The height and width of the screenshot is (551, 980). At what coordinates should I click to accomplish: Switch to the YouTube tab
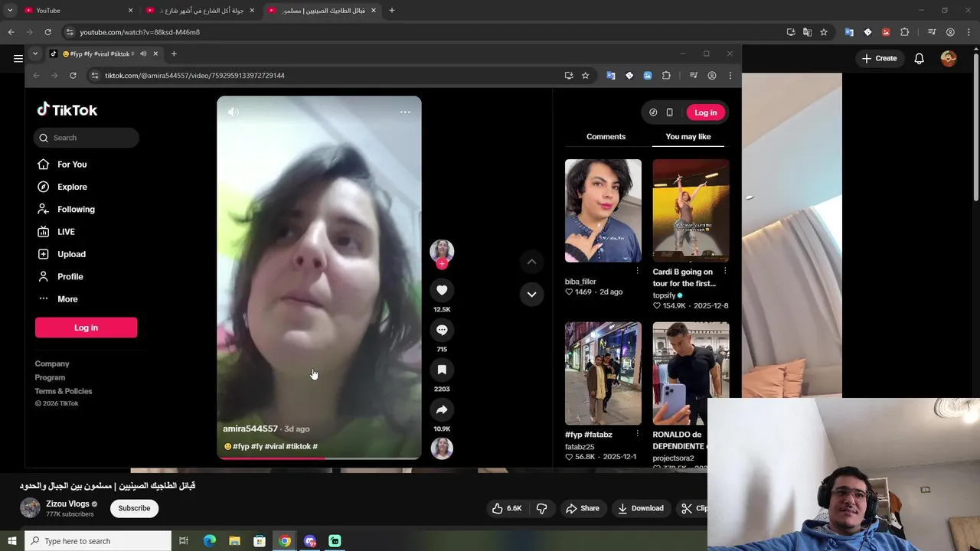[x=77, y=10]
